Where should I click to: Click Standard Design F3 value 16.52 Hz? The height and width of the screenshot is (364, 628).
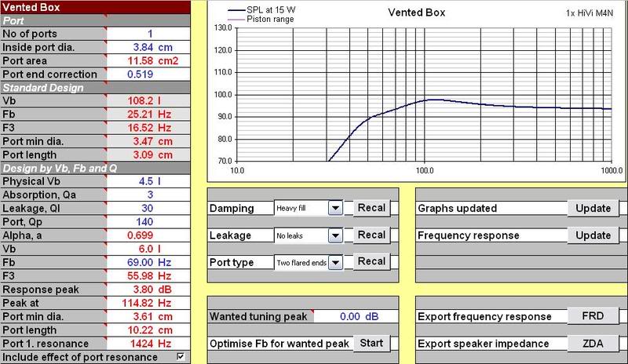point(148,128)
